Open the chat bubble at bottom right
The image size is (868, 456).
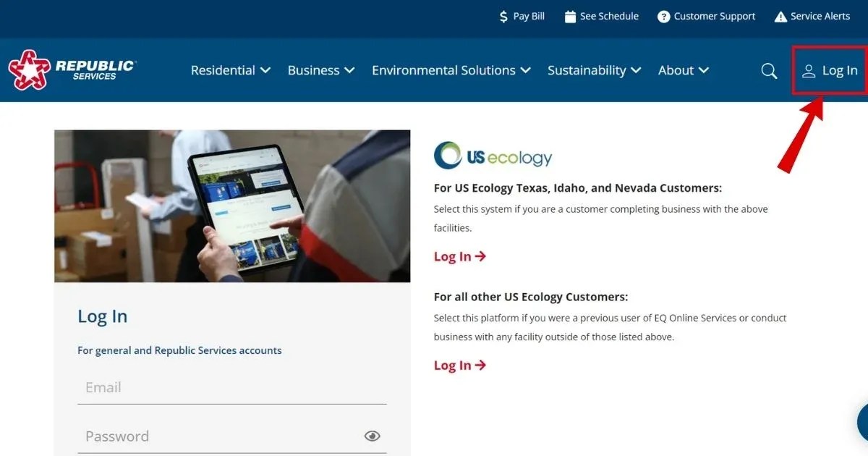point(862,422)
